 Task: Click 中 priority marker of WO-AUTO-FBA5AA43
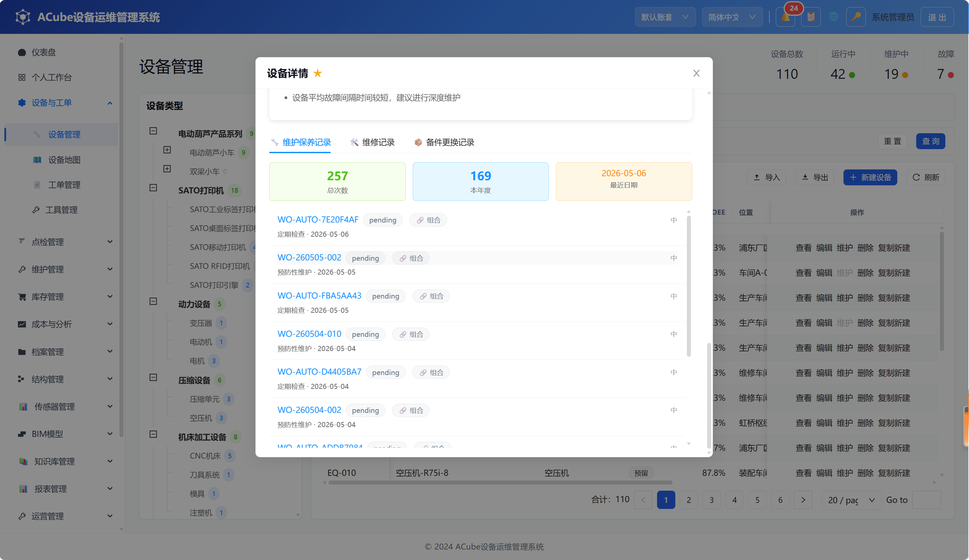[x=674, y=296]
